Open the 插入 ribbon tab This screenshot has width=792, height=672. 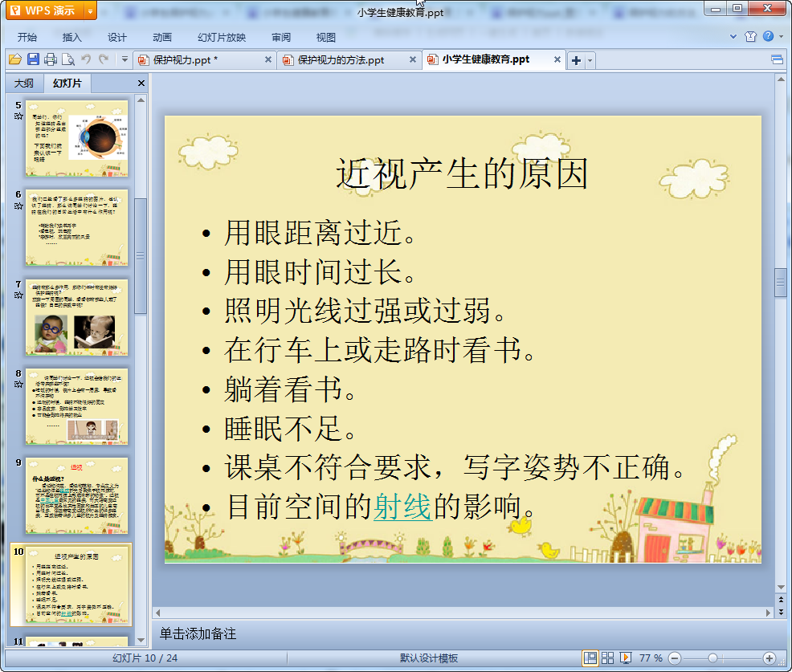pyautogui.click(x=71, y=37)
